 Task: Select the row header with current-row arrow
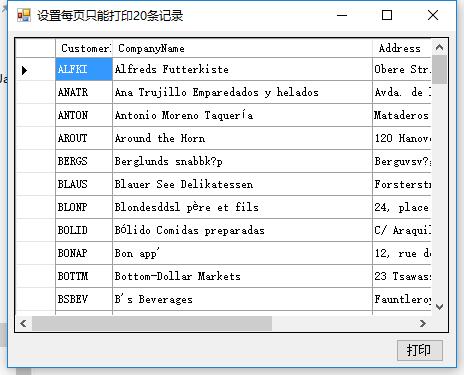pos(35,69)
